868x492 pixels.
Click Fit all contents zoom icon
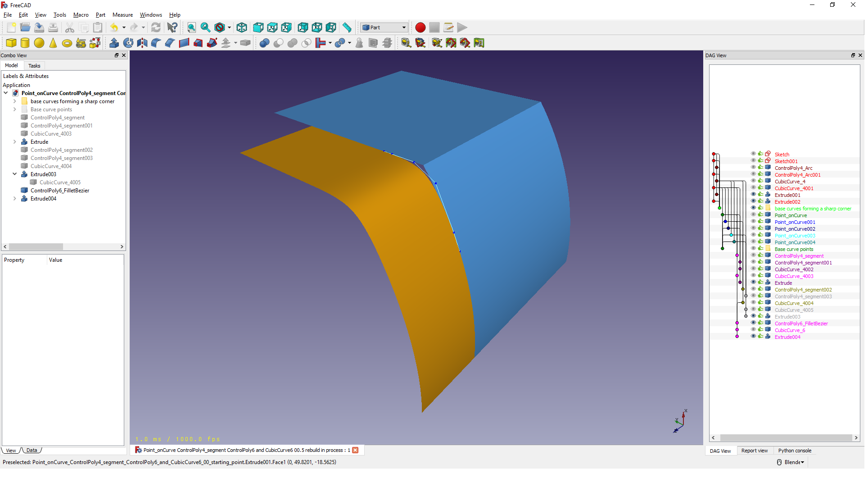point(192,27)
